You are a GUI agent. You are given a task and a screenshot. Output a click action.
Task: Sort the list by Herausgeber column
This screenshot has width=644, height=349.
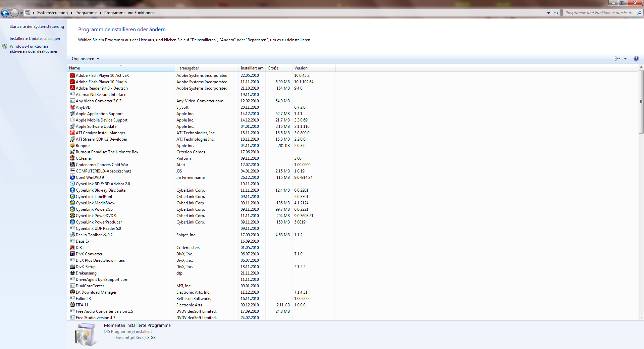206,68
